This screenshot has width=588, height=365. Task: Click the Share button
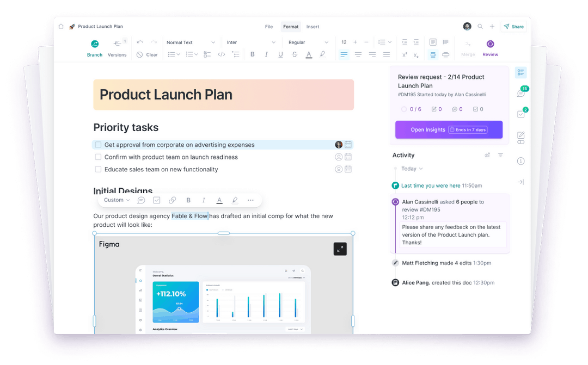[x=513, y=27]
